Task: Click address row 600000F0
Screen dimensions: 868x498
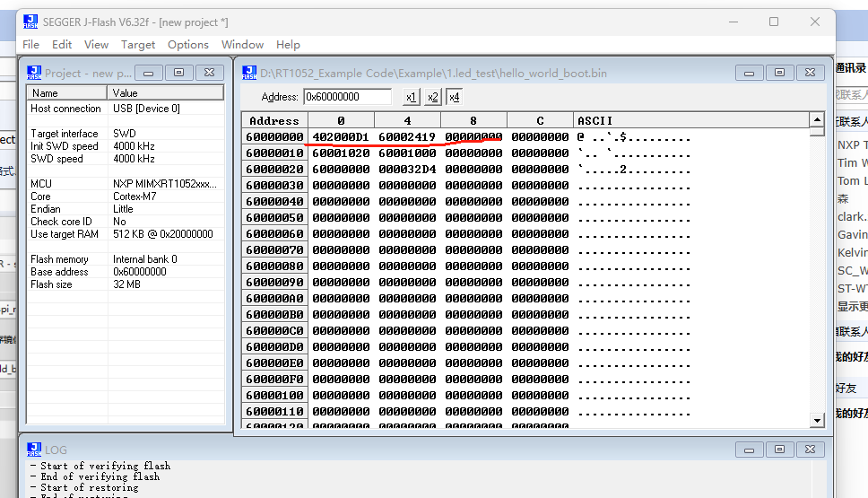Action: coord(274,379)
